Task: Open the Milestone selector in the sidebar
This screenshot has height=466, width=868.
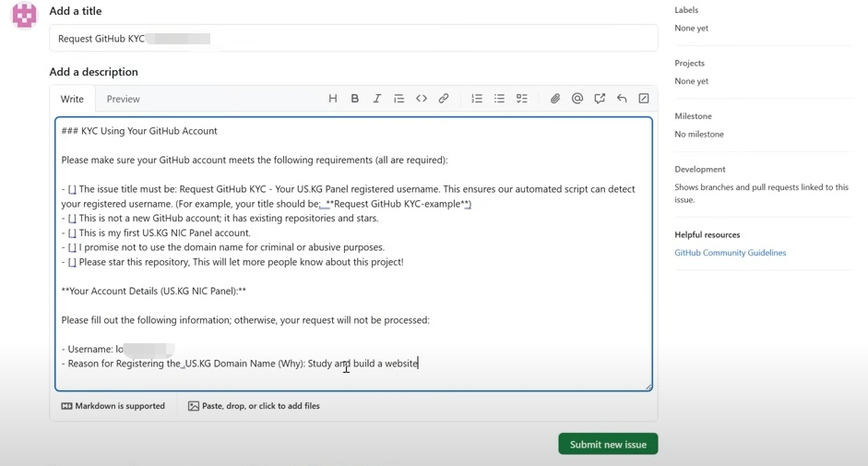Action: tap(693, 116)
